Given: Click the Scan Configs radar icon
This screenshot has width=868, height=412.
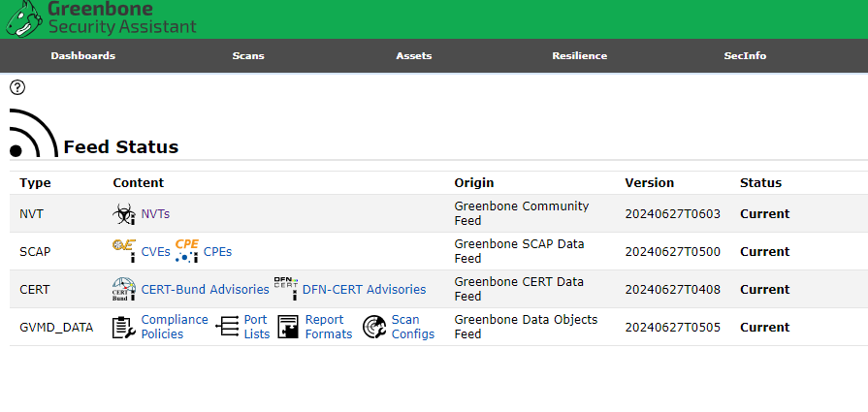Looking at the screenshot, I should tap(374, 327).
